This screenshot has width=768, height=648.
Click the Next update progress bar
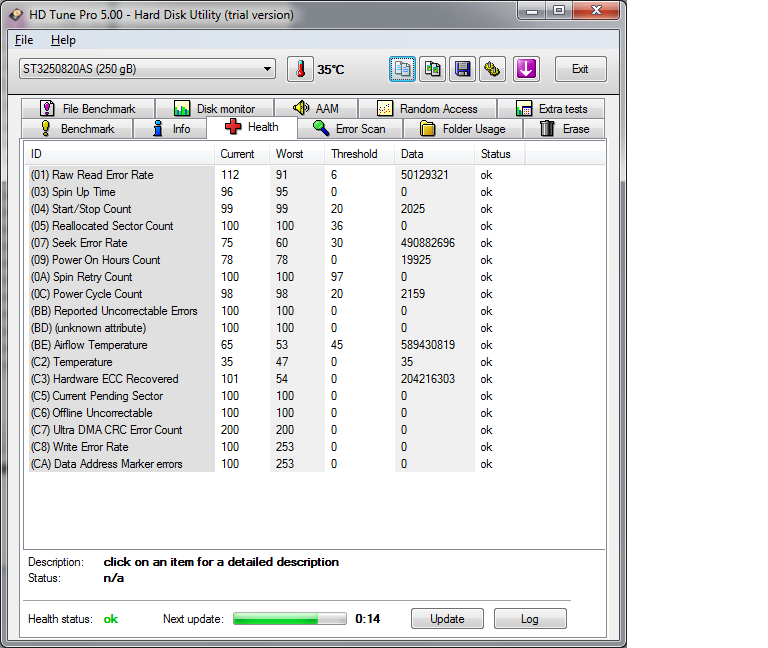(290, 619)
